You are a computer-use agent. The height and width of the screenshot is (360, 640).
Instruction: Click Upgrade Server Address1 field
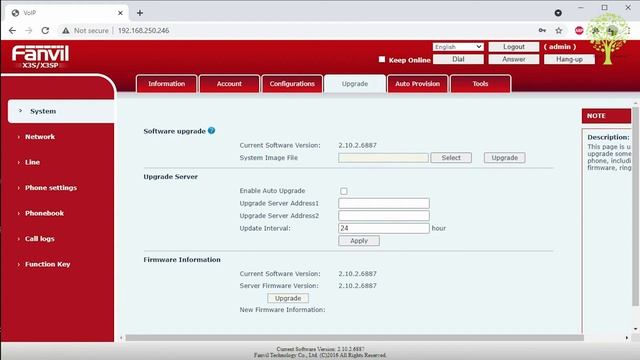pyautogui.click(x=384, y=203)
